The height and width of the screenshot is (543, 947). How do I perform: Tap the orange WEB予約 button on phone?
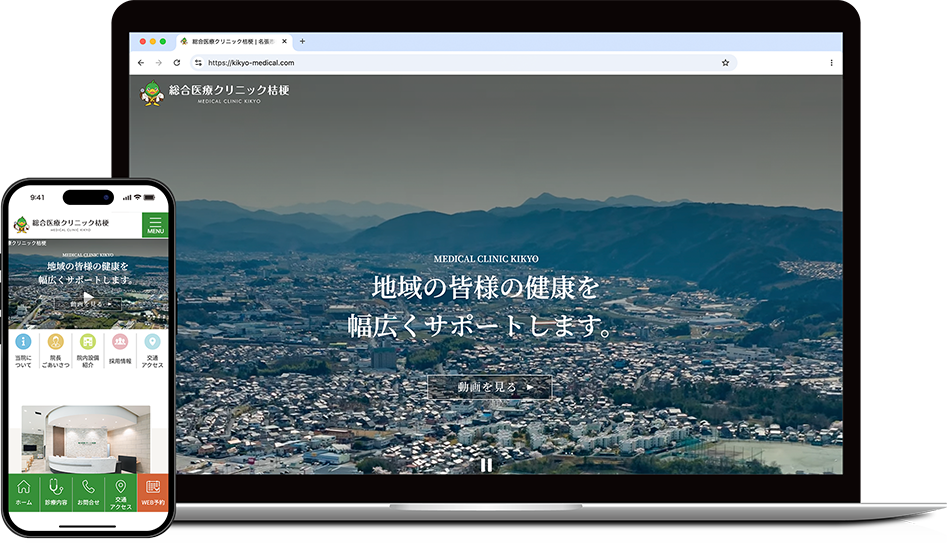pyautogui.click(x=153, y=493)
